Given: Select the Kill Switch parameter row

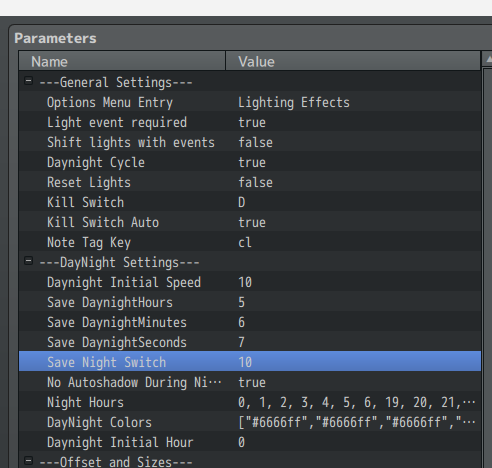Looking at the screenshot, I should [250, 202].
